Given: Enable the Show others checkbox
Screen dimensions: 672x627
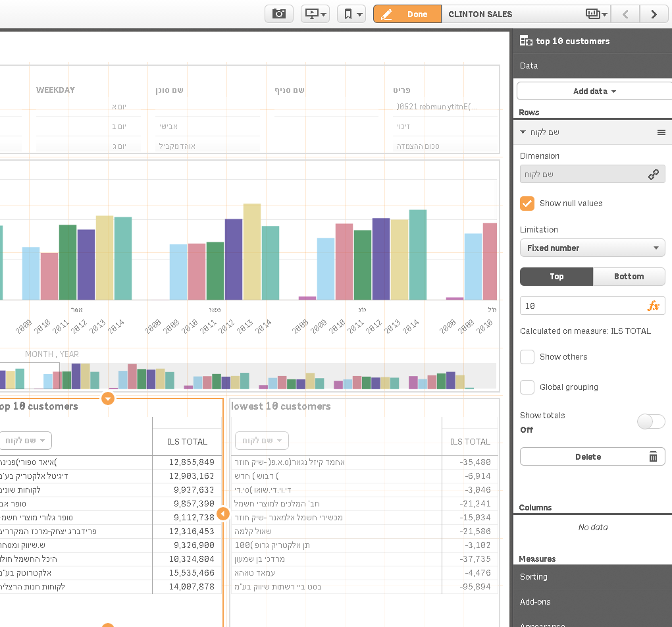Looking at the screenshot, I should point(527,357).
